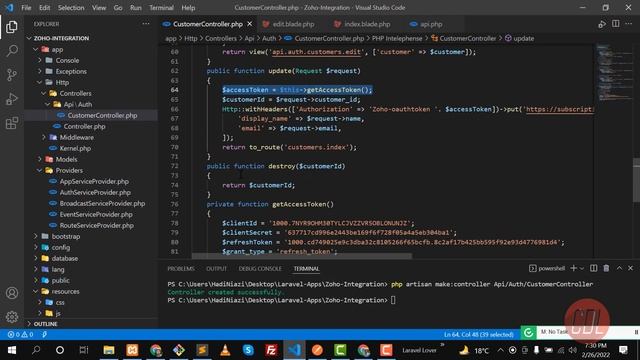Open Windows Start menu
Screen dimensions: 640x360
pyautogui.click(x=12, y=350)
